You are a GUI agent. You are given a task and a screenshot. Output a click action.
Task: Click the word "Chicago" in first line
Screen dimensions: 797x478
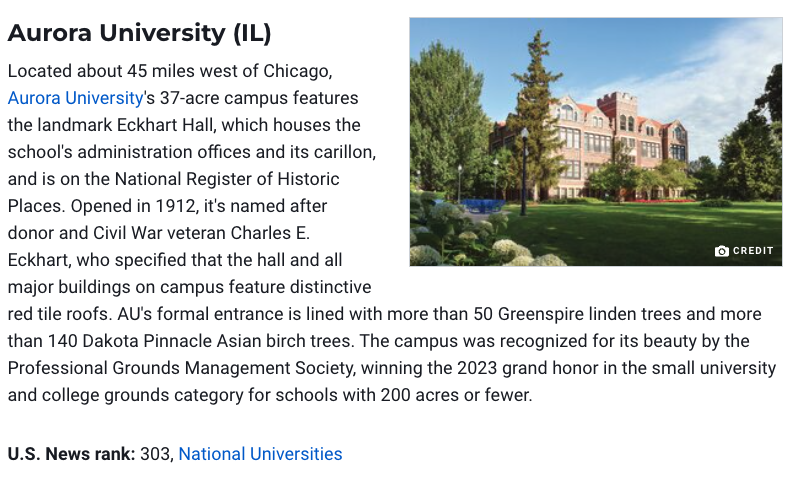coord(296,71)
